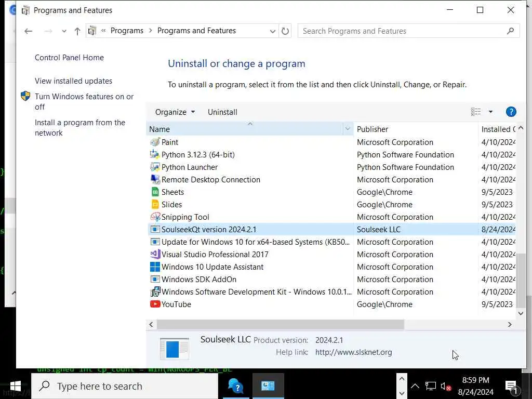Click the Snipping Tool scissors icon

click(x=155, y=217)
